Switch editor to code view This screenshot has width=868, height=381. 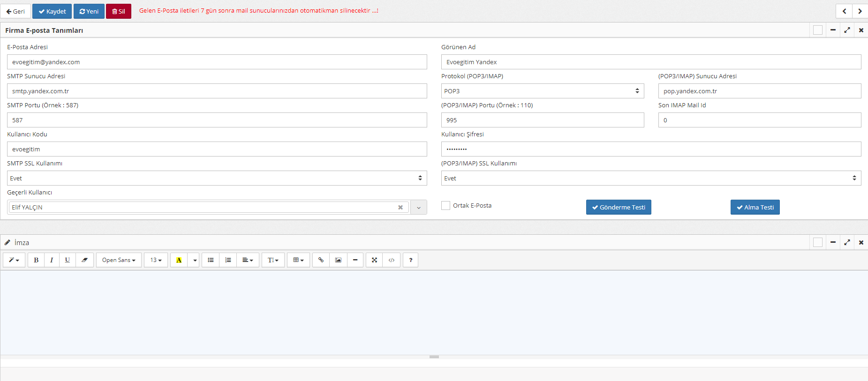[x=392, y=260]
